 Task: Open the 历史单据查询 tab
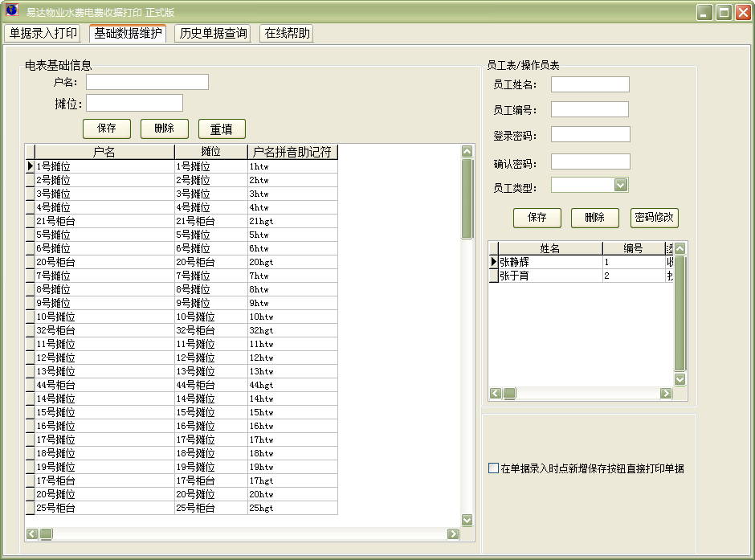[x=214, y=34]
